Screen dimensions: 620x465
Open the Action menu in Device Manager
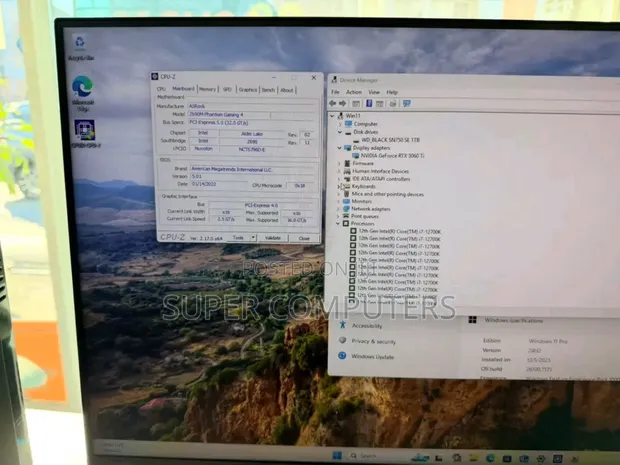click(354, 92)
